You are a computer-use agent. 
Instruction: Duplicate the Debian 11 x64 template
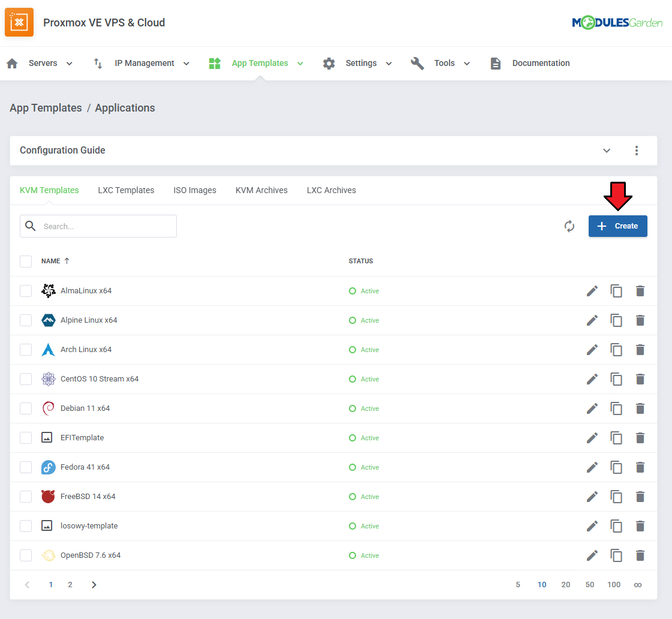click(x=616, y=408)
